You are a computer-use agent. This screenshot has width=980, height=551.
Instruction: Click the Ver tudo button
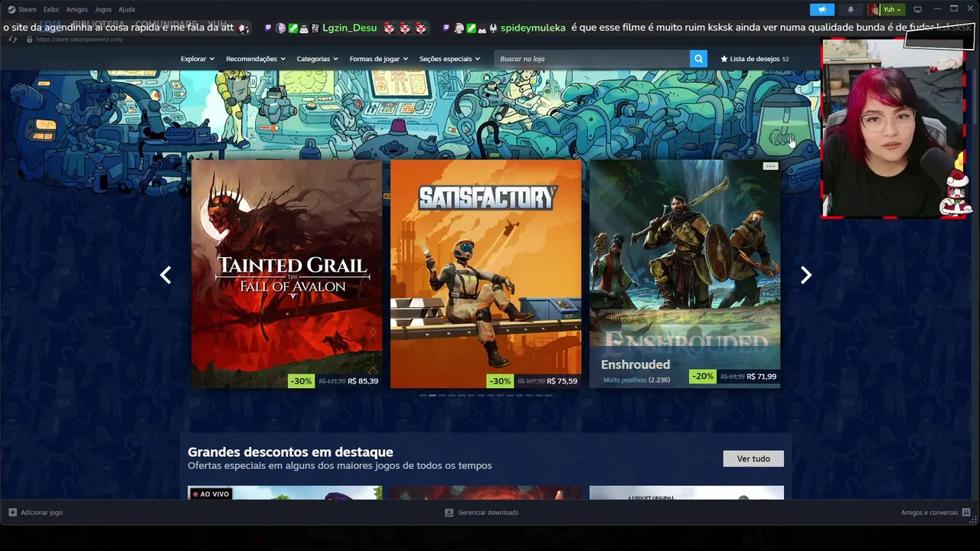[x=753, y=458]
